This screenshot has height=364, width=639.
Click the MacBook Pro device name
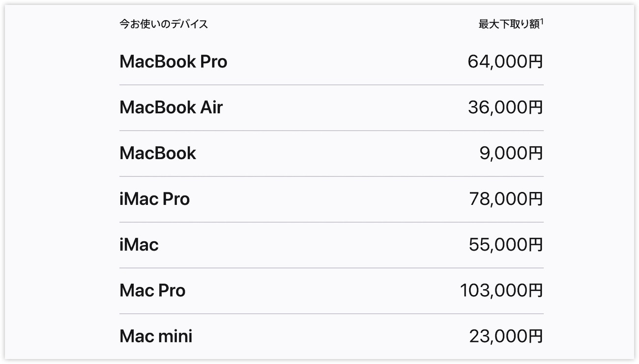[x=173, y=62]
